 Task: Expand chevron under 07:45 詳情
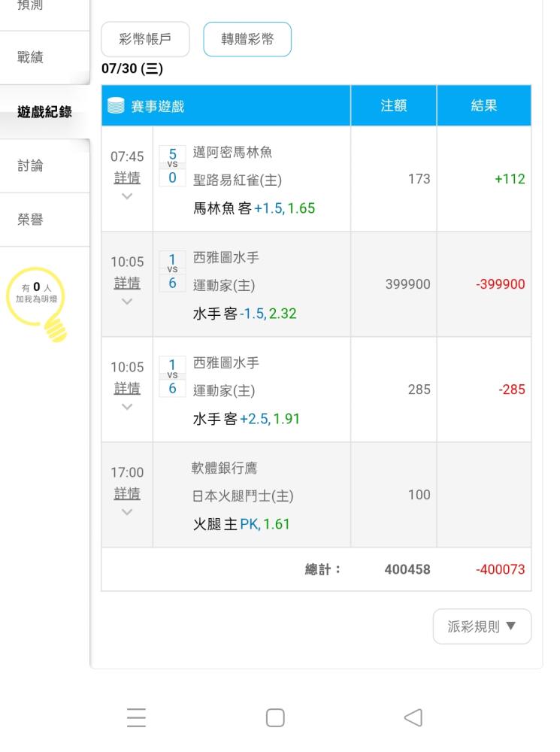pyautogui.click(x=127, y=196)
